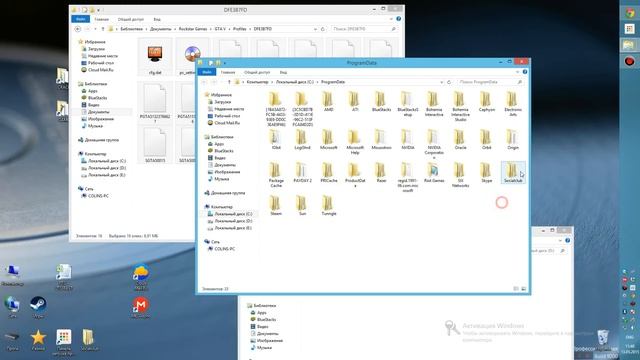640x360 pixels.
Task: Switch ProgramData to details view
Action: click(516, 289)
